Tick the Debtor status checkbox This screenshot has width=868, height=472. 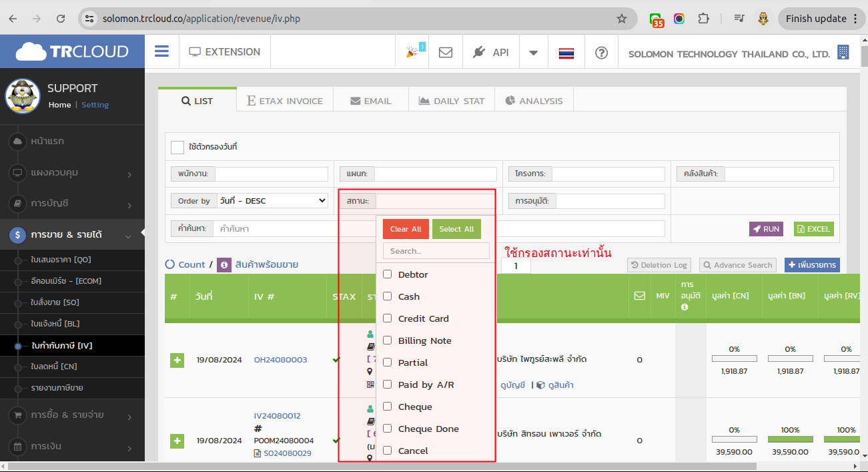pos(387,274)
